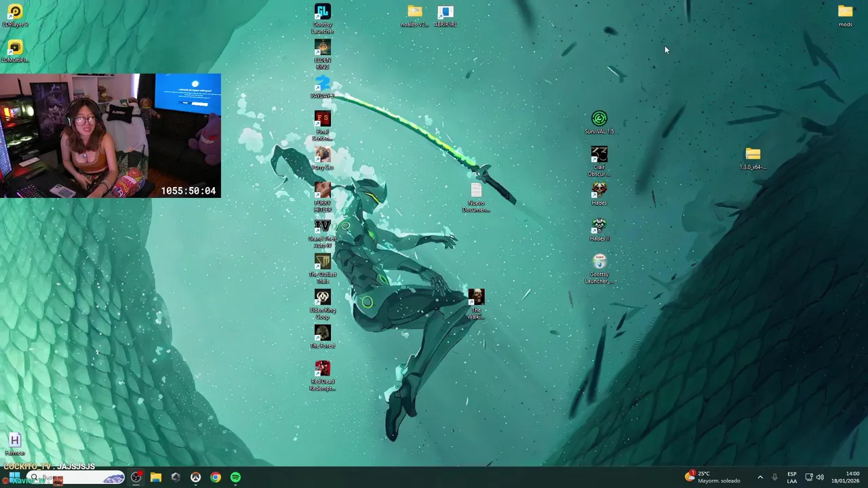
Task: Open the network status tray icon
Action: pyautogui.click(x=809, y=477)
